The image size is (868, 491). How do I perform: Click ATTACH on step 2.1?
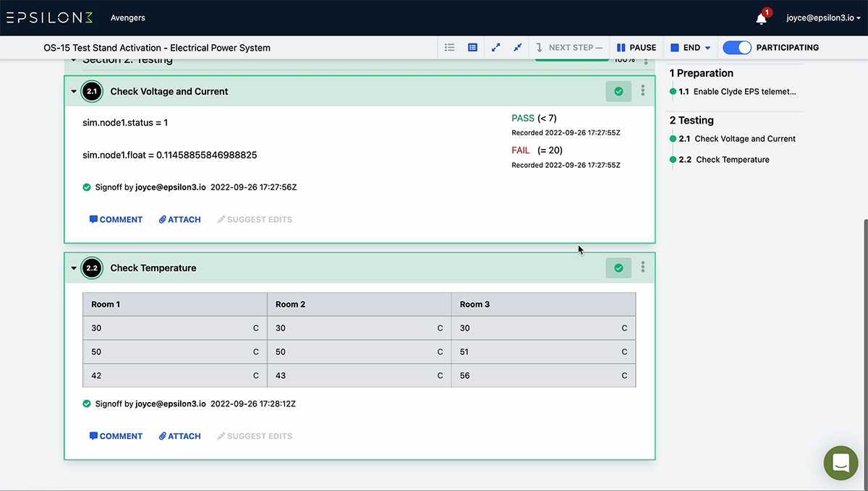pos(179,219)
